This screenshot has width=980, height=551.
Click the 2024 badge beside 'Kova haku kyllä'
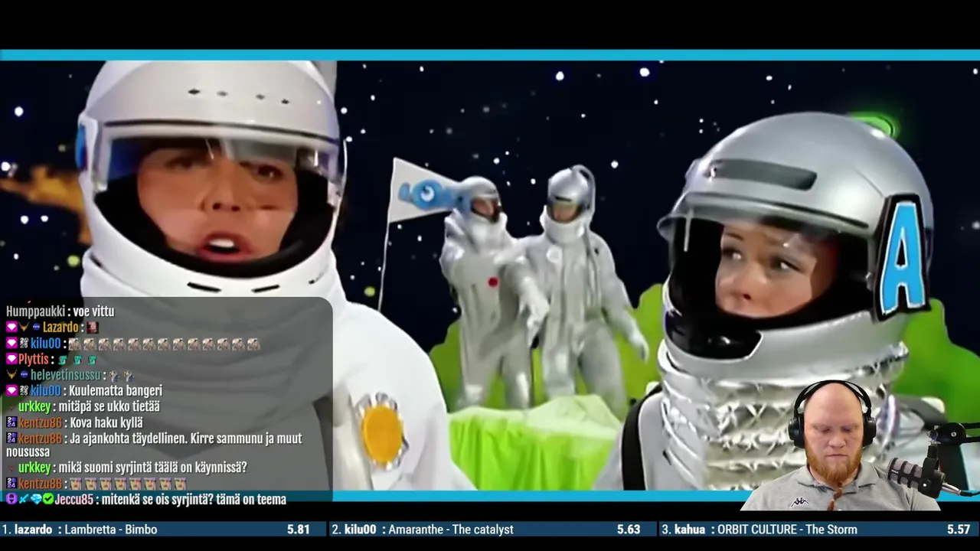[11, 422]
